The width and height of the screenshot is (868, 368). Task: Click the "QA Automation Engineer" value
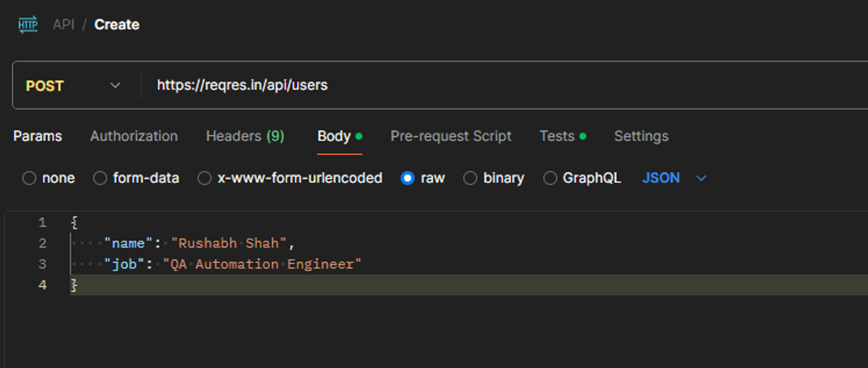262,264
